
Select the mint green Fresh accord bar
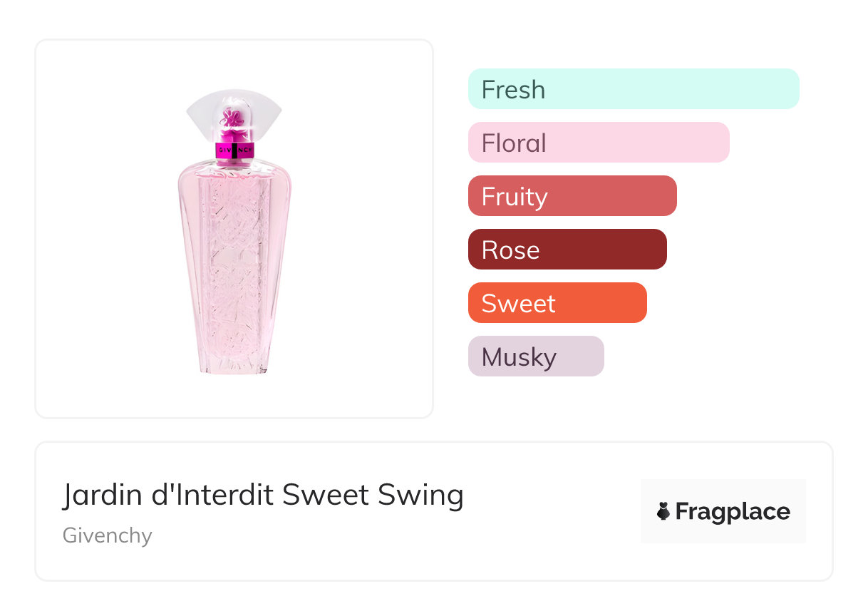634,89
